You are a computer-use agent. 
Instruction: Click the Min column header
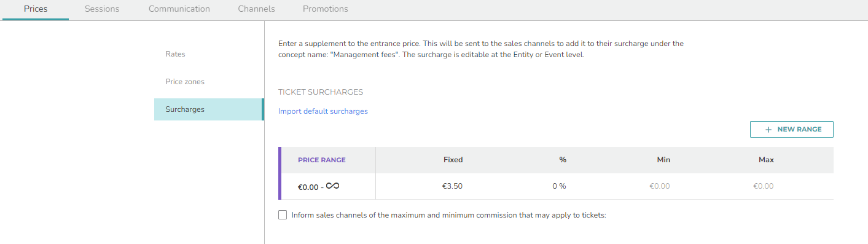(x=663, y=160)
